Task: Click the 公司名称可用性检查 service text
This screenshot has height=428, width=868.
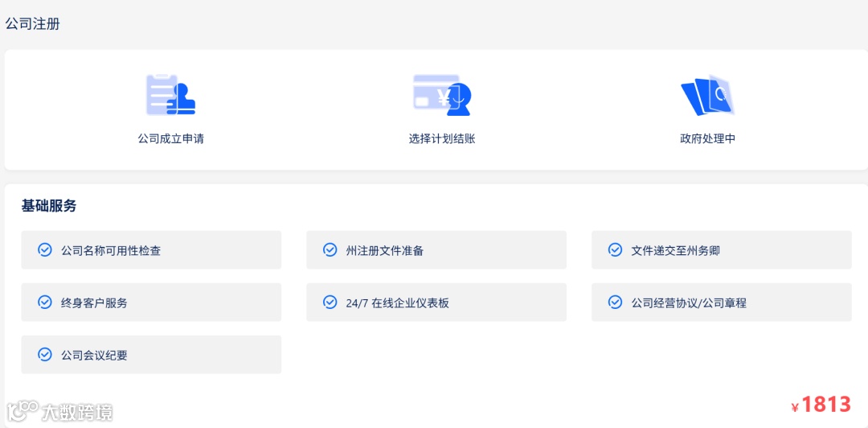Action: (x=111, y=250)
